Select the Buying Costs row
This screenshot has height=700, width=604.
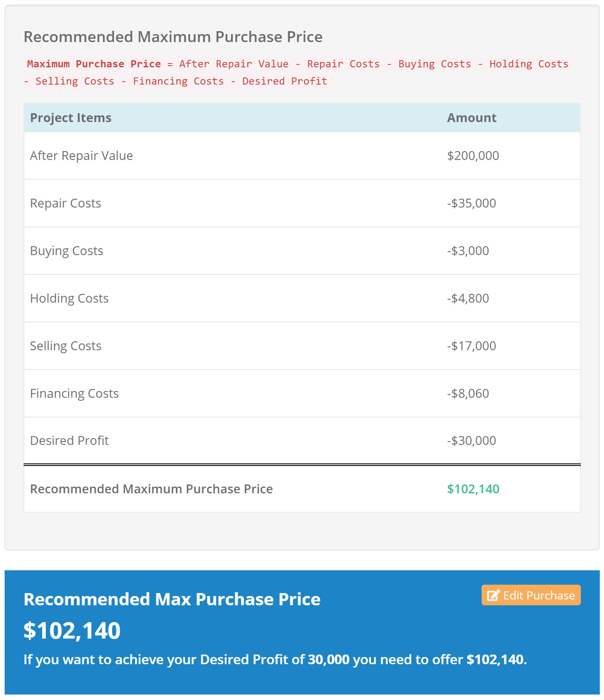click(302, 251)
